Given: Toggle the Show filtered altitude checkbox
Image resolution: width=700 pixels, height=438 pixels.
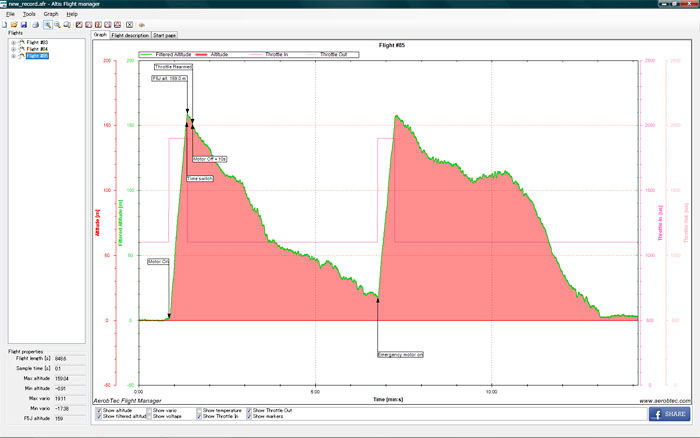Looking at the screenshot, I should 99,416.
